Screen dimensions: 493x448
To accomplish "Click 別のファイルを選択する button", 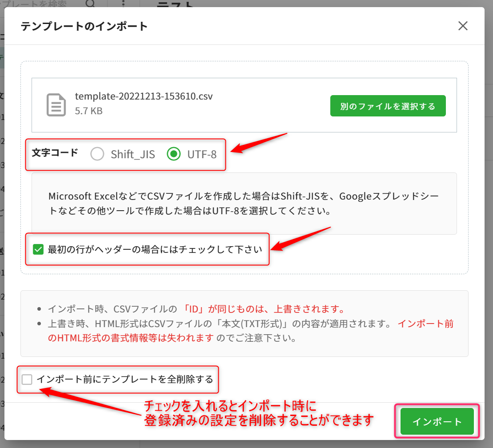I will (x=388, y=106).
